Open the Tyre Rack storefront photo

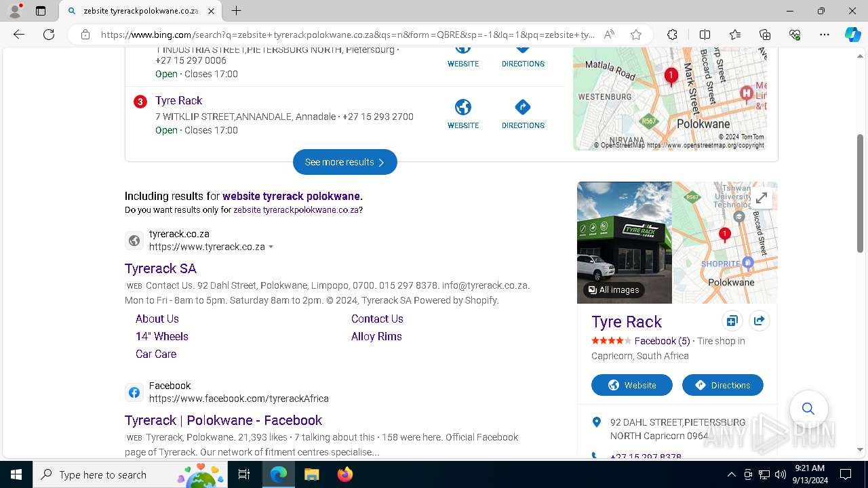[625, 242]
